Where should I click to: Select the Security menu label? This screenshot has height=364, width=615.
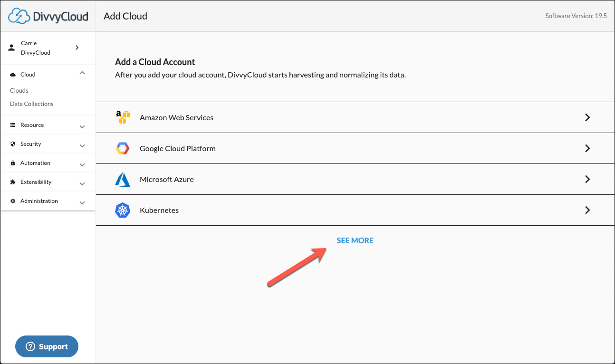click(x=30, y=144)
